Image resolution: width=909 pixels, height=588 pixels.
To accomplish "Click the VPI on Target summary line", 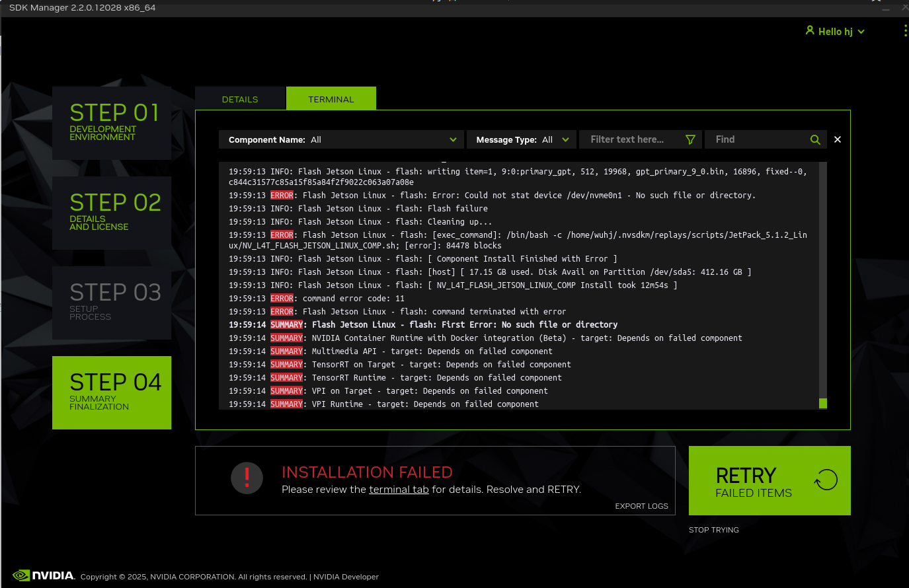I will click(x=388, y=391).
